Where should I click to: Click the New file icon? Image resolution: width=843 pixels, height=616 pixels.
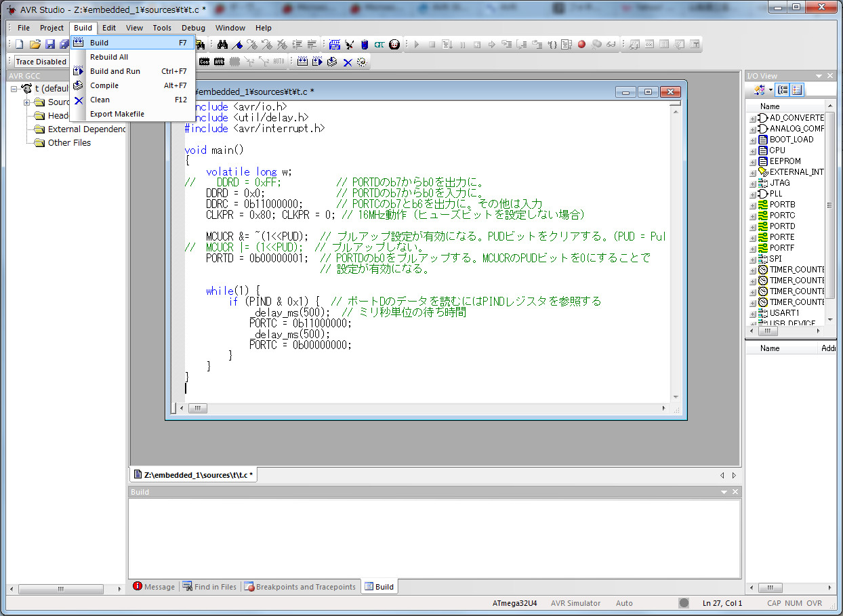[x=19, y=45]
